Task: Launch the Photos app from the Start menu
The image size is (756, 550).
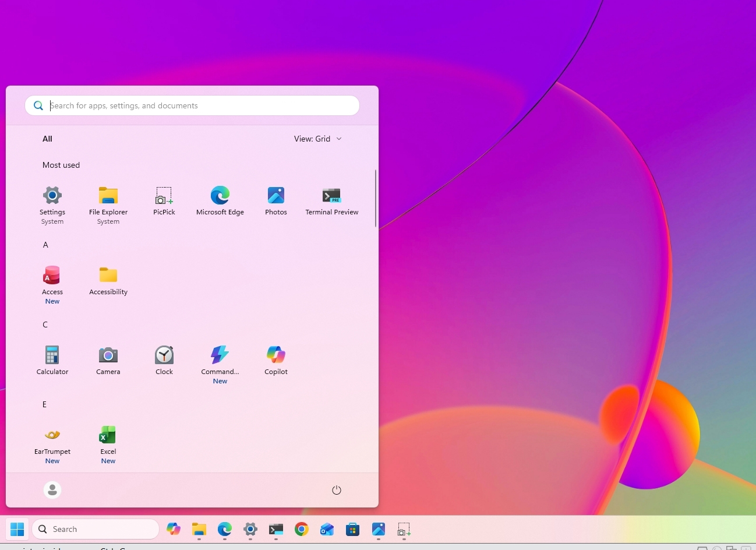Action: 276,201
